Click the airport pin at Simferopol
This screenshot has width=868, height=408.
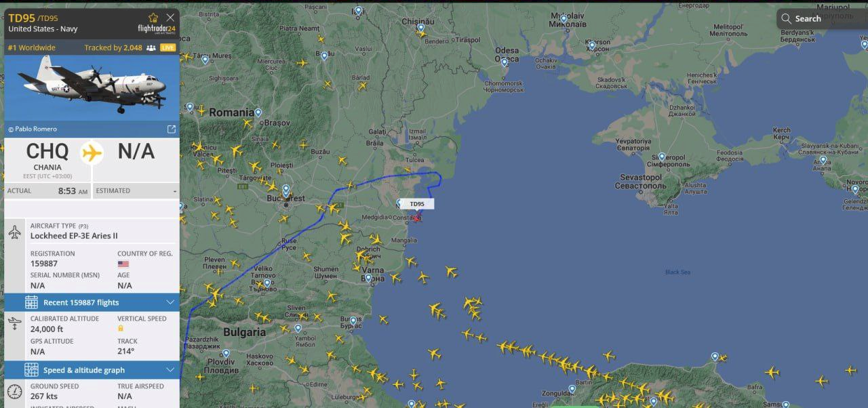point(662,157)
